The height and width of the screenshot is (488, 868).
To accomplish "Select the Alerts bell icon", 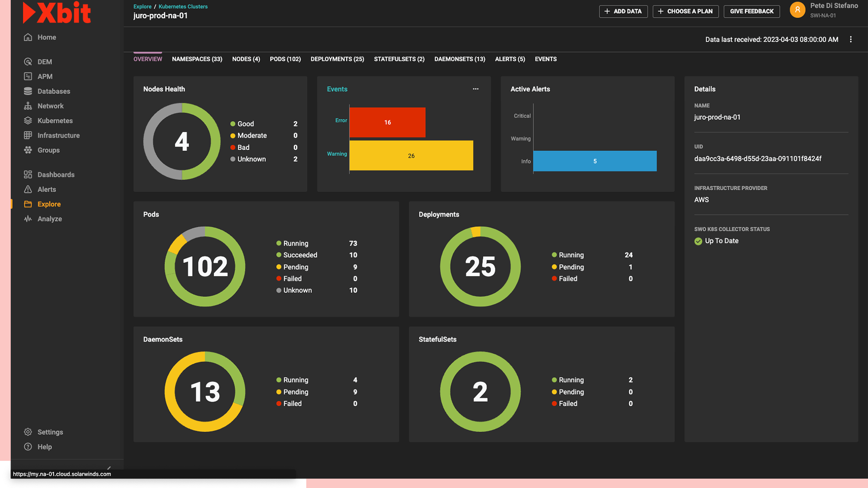I will (x=28, y=189).
